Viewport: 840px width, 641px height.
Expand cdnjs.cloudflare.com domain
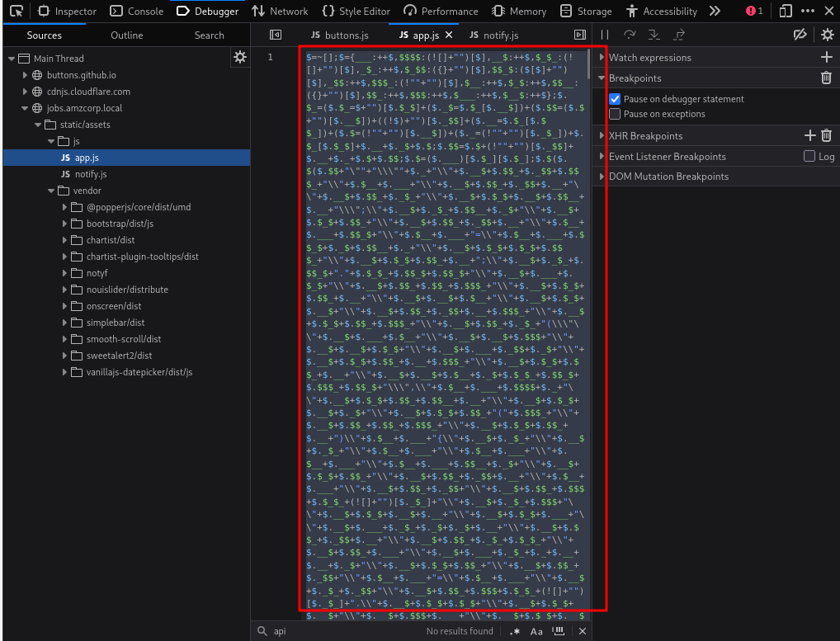pyautogui.click(x=25, y=92)
